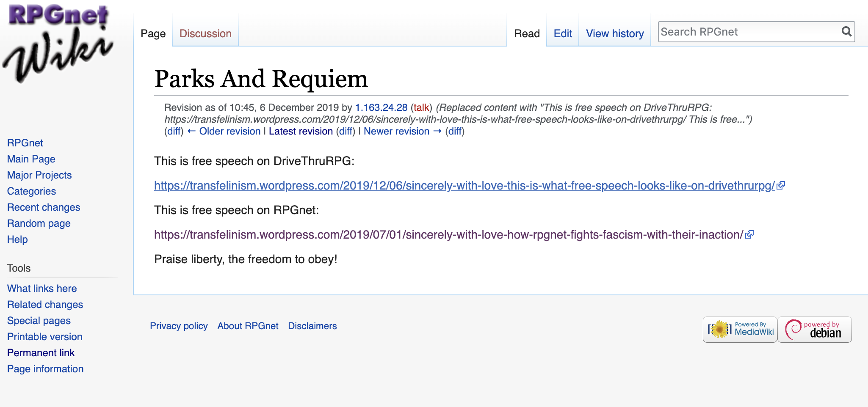The height and width of the screenshot is (407, 868).
Task: Open the transfelinism rpgnet-fights-fascism link
Action: click(x=449, y=234)
